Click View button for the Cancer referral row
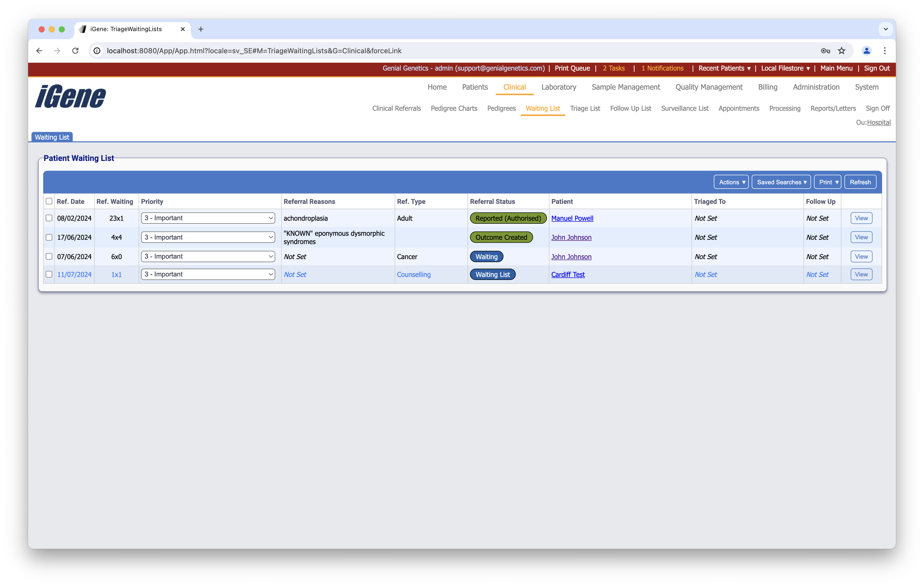924x586 pixels. (x=861, y=256)
